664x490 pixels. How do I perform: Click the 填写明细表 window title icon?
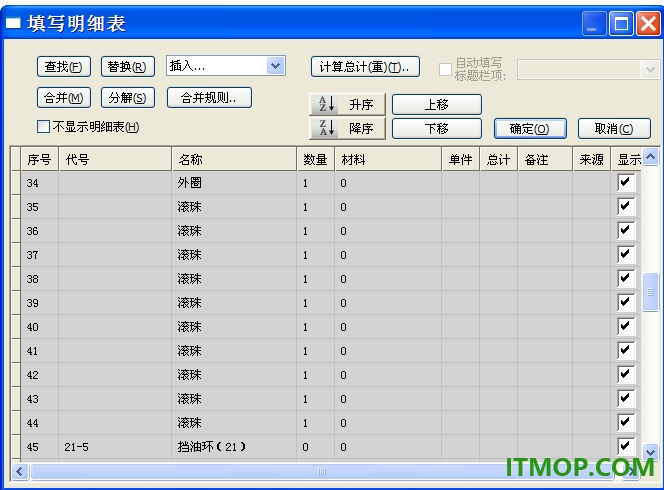[13, 23]
